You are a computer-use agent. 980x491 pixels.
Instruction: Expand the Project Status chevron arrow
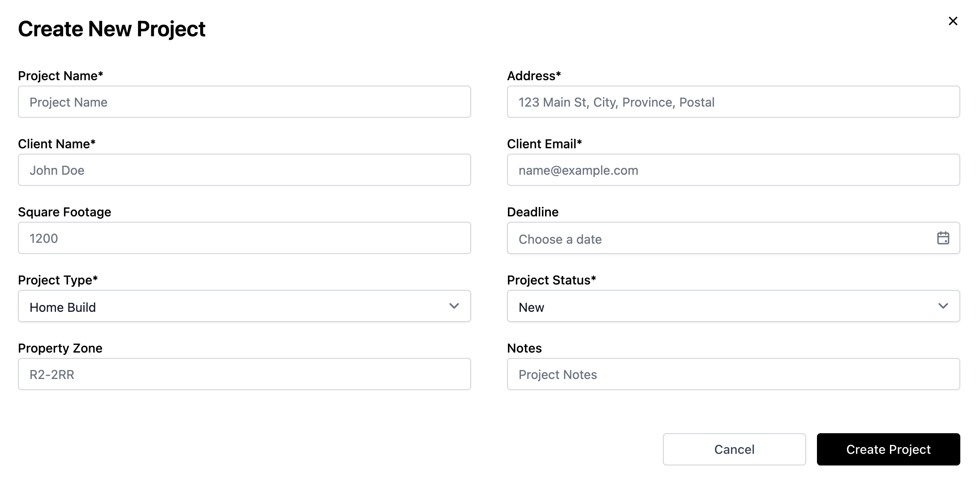point(943,306)
